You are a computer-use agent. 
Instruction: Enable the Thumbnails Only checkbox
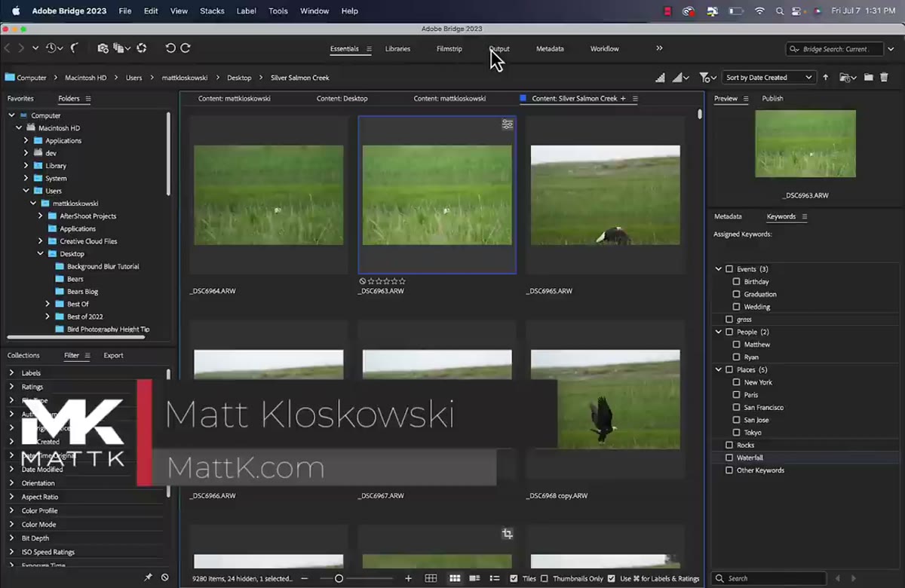point(545,578)
